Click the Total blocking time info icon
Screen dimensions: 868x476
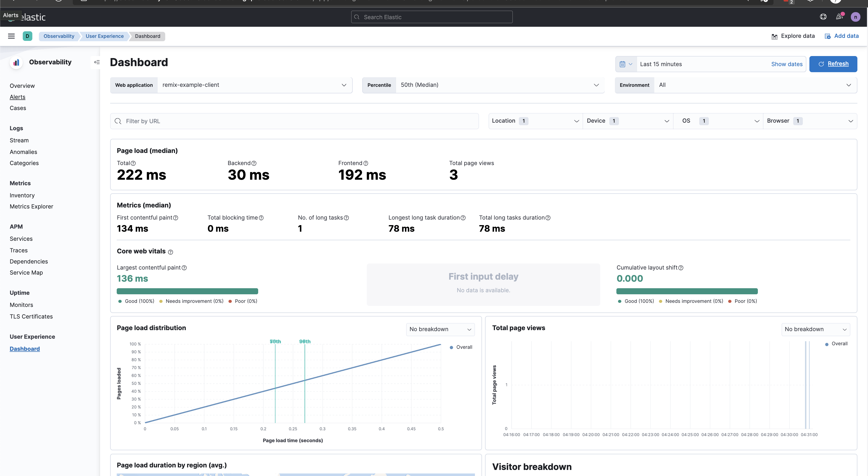coord(262,218)
